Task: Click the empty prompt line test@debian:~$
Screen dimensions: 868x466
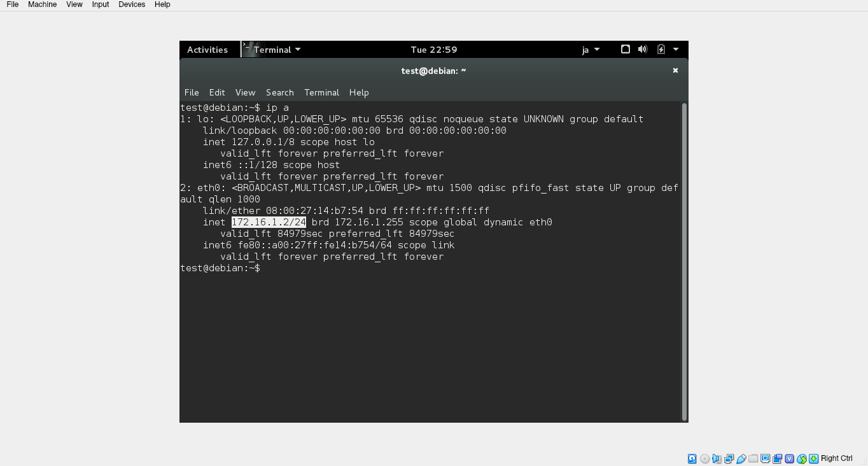Action: (220, 268)
